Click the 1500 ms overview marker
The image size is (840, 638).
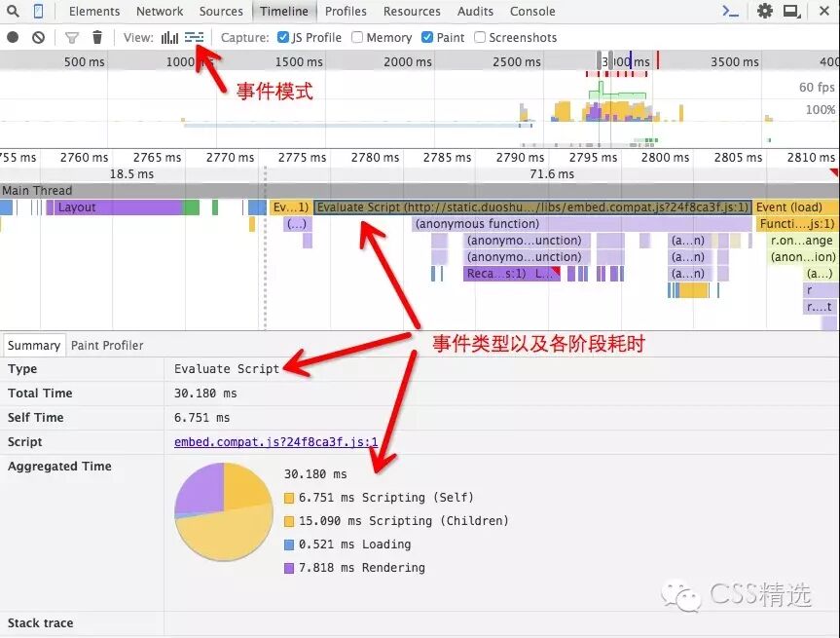(299, 61)
